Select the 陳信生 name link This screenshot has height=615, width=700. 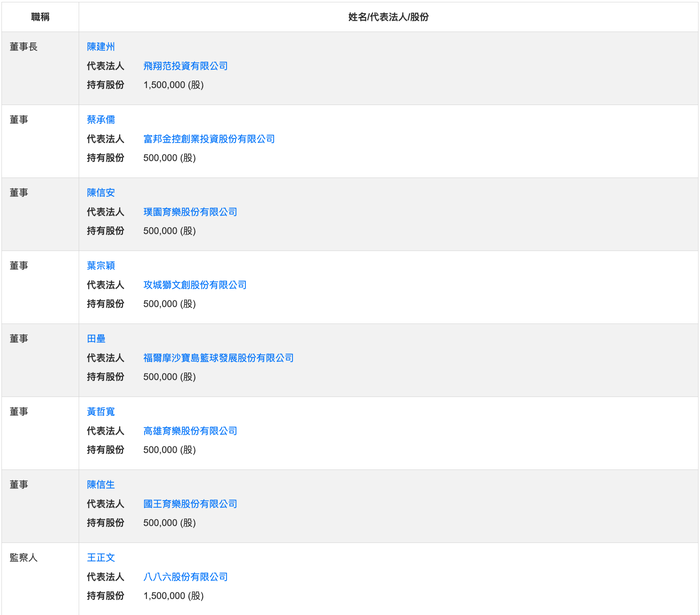point(101,485)
